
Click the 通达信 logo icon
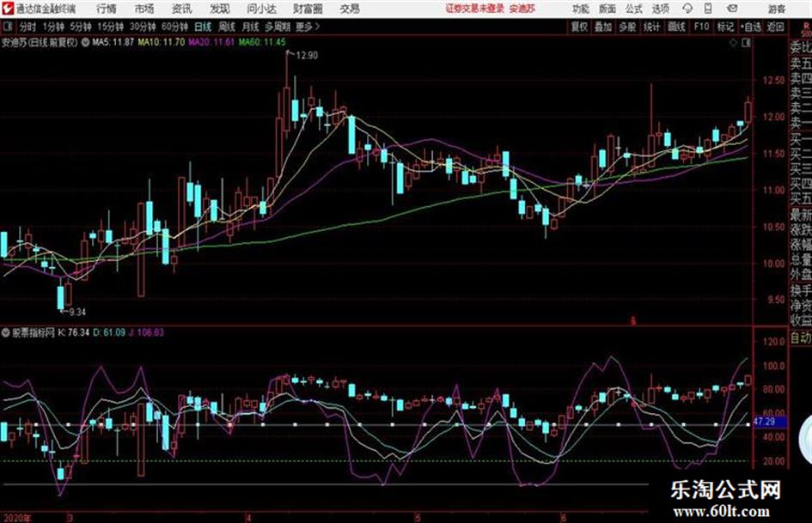8,9
